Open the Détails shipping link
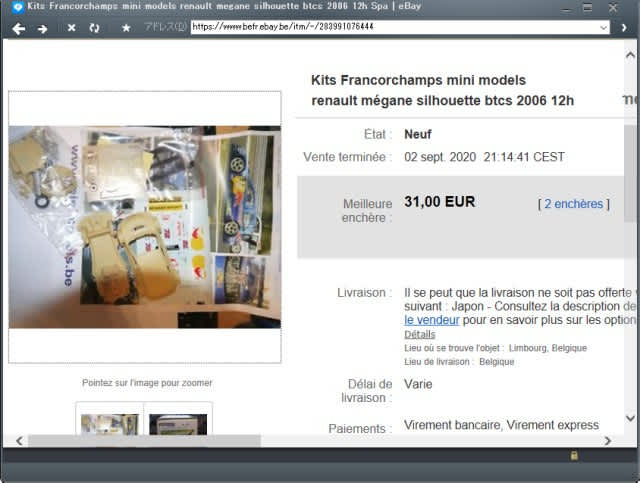The height and width of the screenshot is (483, 640). (420, 334)
